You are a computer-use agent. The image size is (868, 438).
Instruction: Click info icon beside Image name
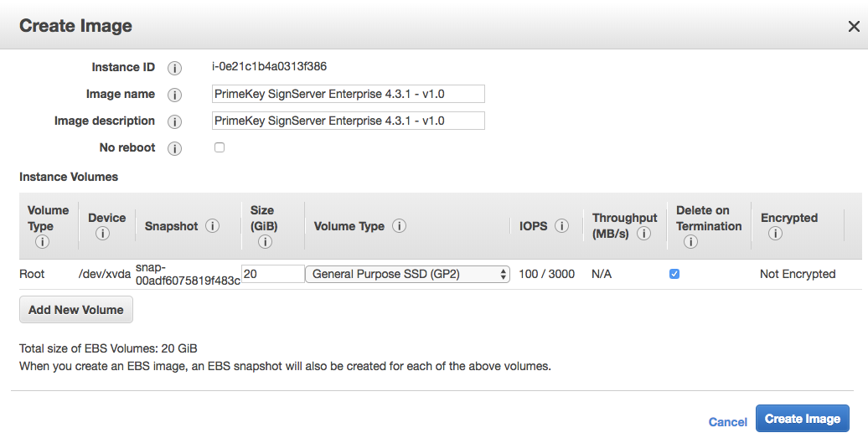click(174, 95)
